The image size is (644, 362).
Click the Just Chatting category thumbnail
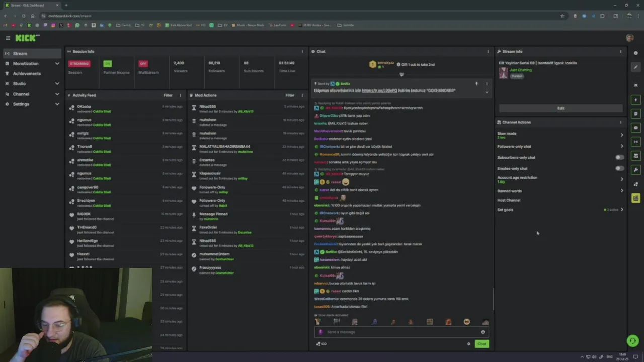(503, 73)
